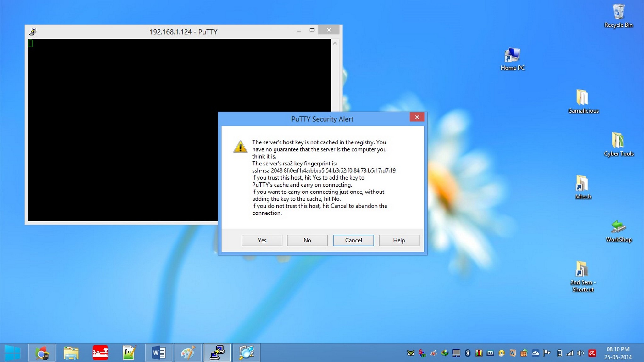Click the warning triangle icon in the alert
Viewport: 644px width, 362px height.
coord(241,147)
